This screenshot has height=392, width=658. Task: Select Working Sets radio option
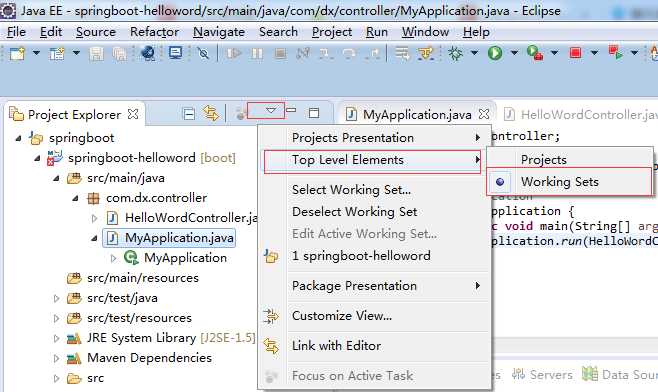[569, 182]
